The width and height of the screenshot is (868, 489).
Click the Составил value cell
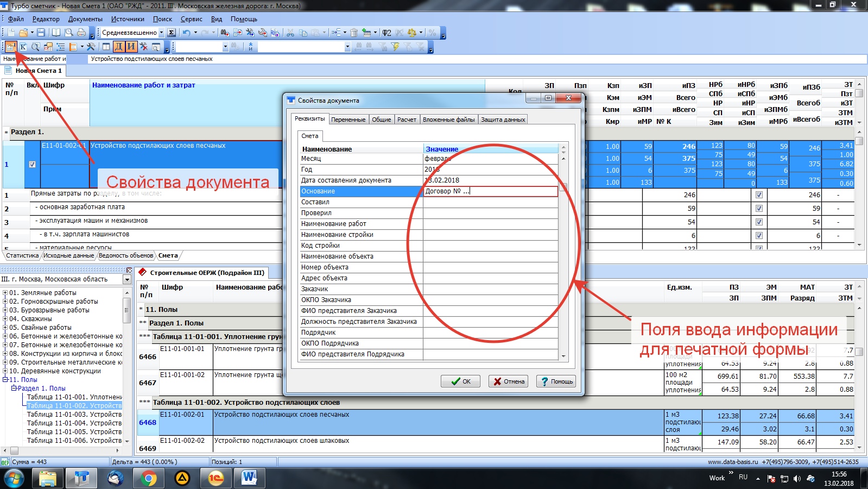coord(491,202)
